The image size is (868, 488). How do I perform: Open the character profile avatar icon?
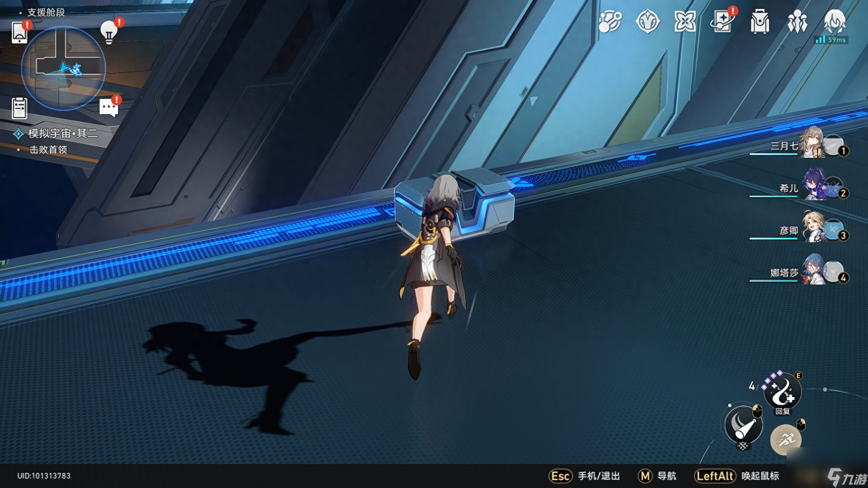[835, 21]
